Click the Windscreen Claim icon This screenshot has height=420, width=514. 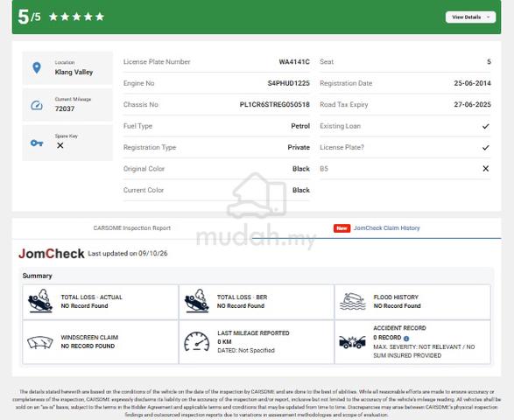[x=40, y=342]
